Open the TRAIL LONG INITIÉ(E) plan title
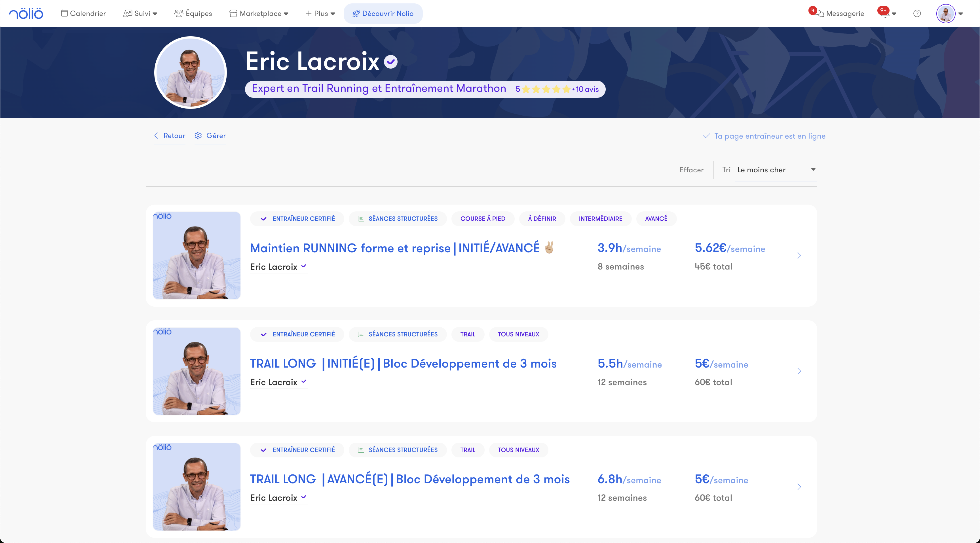 (403, 364)
